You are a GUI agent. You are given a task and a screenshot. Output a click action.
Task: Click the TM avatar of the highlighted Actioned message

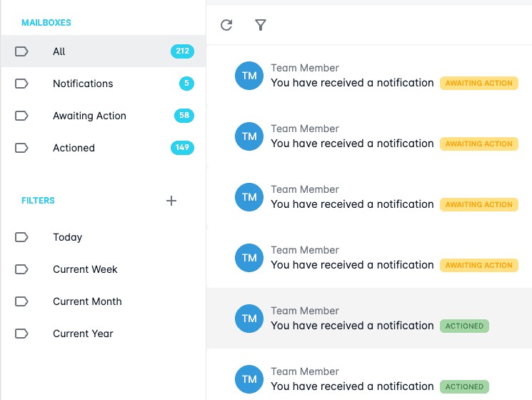[x=249, y=319]
